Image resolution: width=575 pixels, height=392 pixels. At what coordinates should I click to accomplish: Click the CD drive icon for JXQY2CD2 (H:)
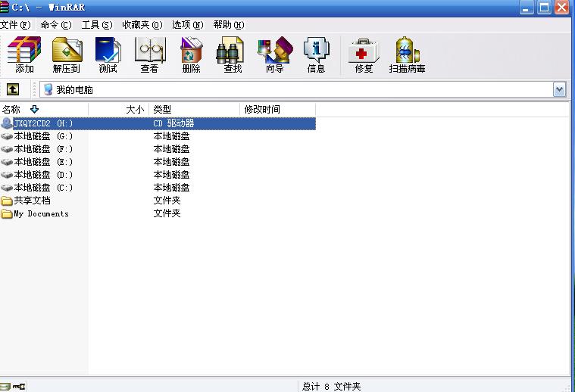[7, 123]
